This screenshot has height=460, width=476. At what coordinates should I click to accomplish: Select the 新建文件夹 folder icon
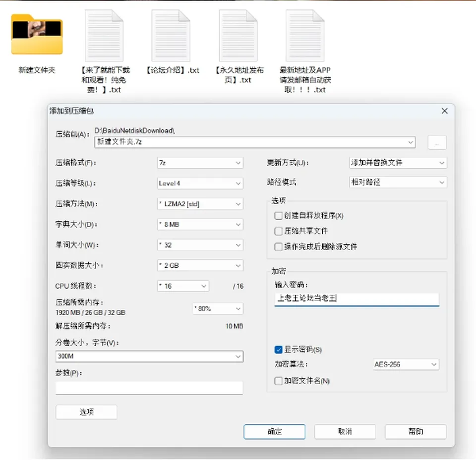tap(37, 34)
